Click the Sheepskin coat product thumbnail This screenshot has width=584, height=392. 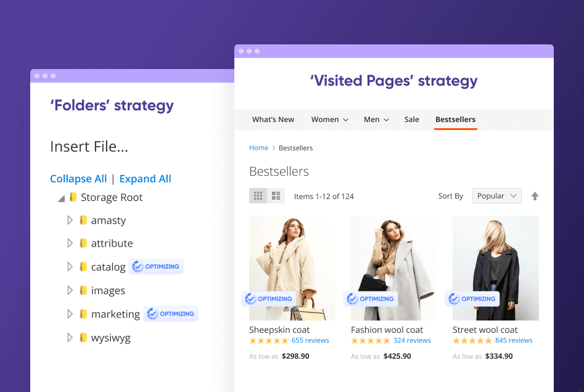click(x=292, y=265)
